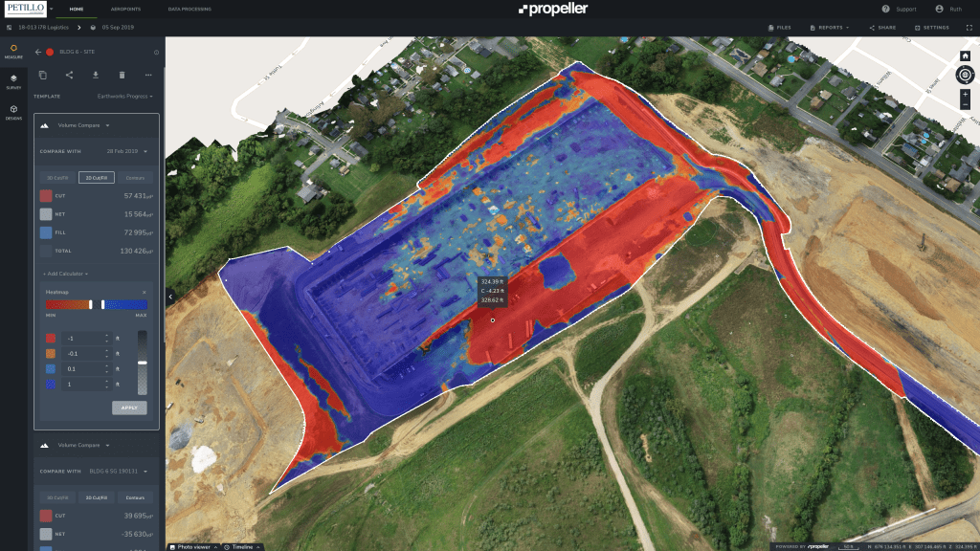Delete measurement with the trash icon

tap(122, 75)
